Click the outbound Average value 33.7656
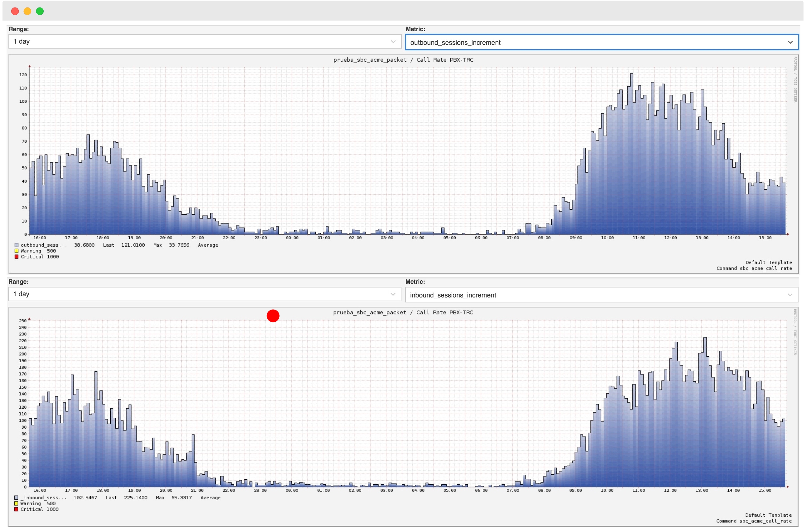The width and height of the screenshot is (806, 532). [179, 245]
